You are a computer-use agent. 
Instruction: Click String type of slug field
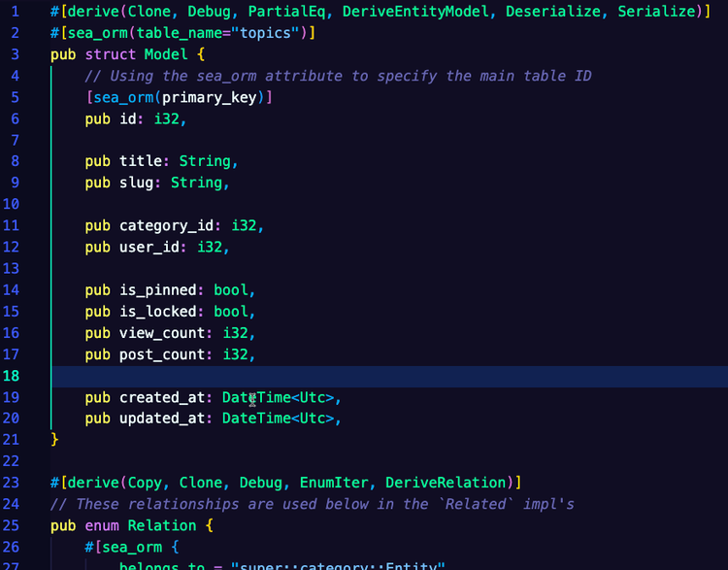click(x=196, y=183)
